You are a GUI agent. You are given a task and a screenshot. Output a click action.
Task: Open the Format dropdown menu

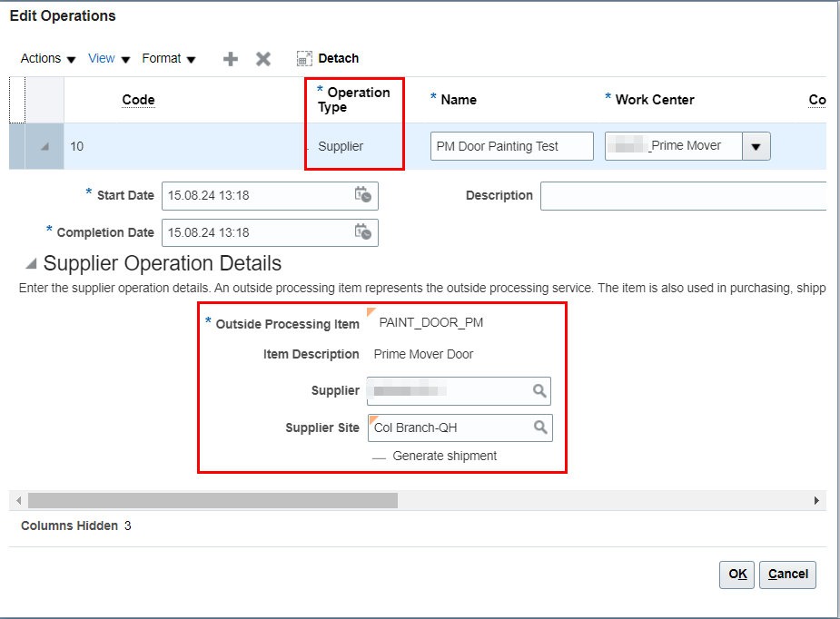coord(168,58)
